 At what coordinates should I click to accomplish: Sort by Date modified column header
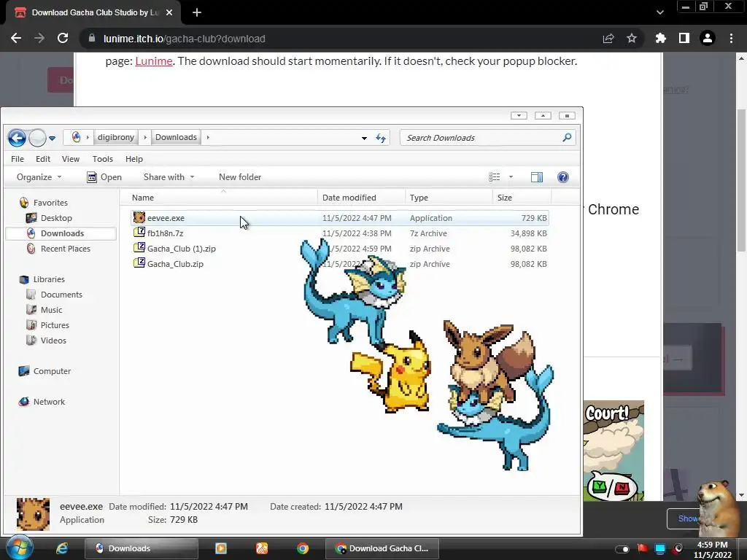click(x=362, y=198)
